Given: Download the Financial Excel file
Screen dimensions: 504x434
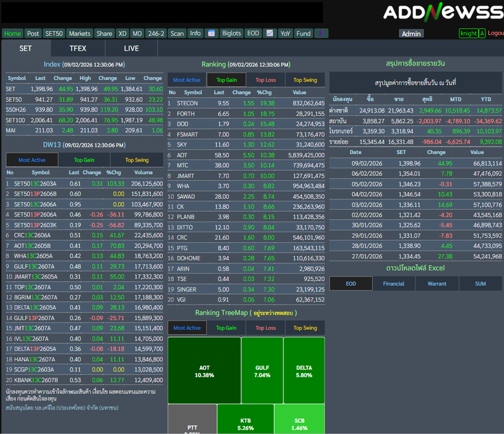Looking at the screenshot, I should pyautogui.click(x=393, y=284).
